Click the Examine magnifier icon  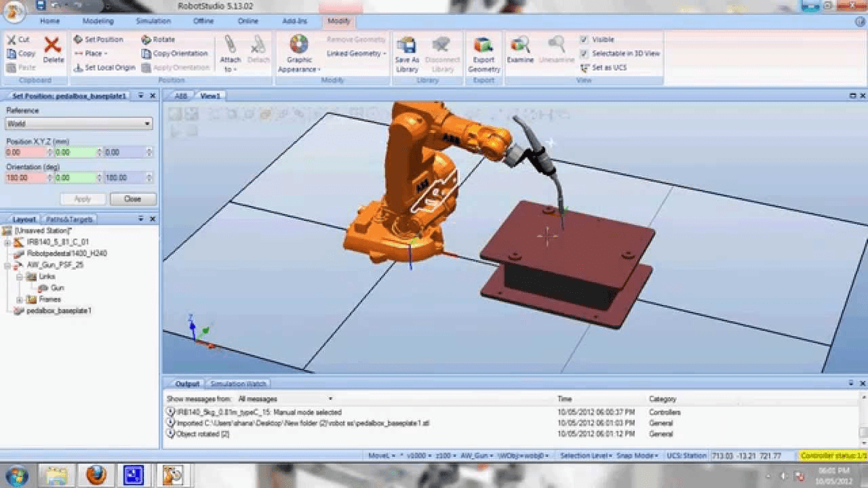coord(519,45)
